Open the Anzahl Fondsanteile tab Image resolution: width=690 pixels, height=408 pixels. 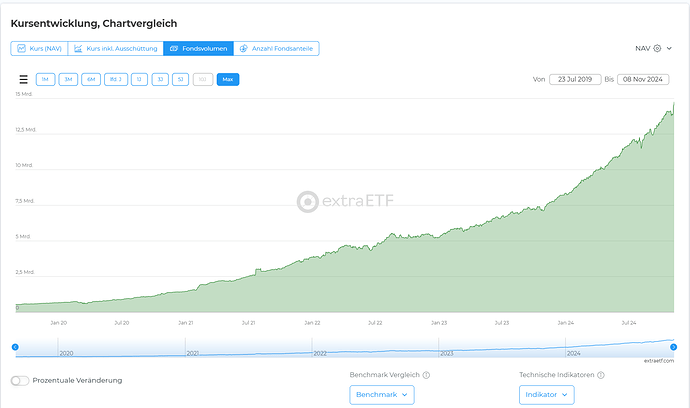click(x=276, y=48)
